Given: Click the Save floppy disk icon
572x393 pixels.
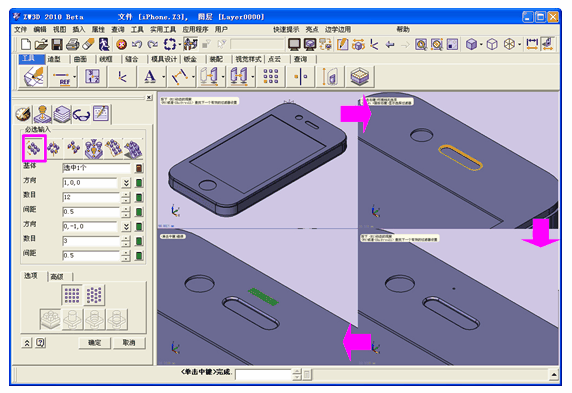Looking at the screenshot, I should 57,45.
